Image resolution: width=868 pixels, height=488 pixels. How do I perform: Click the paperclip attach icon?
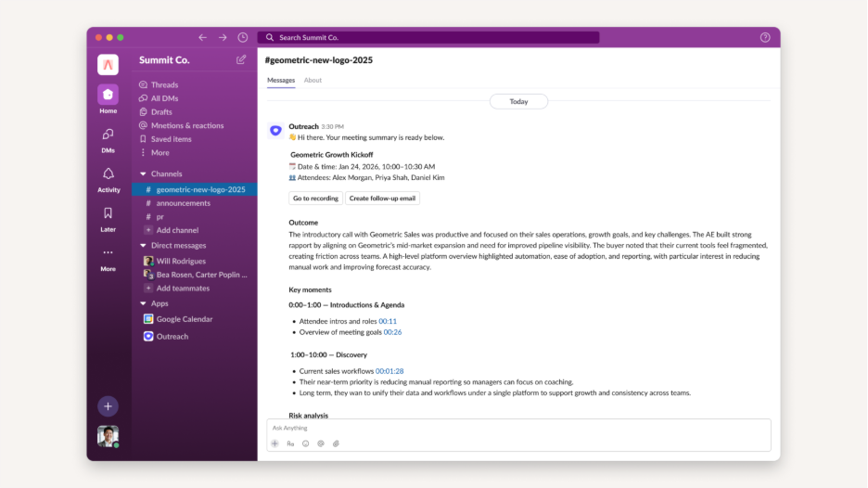point(336,443)
